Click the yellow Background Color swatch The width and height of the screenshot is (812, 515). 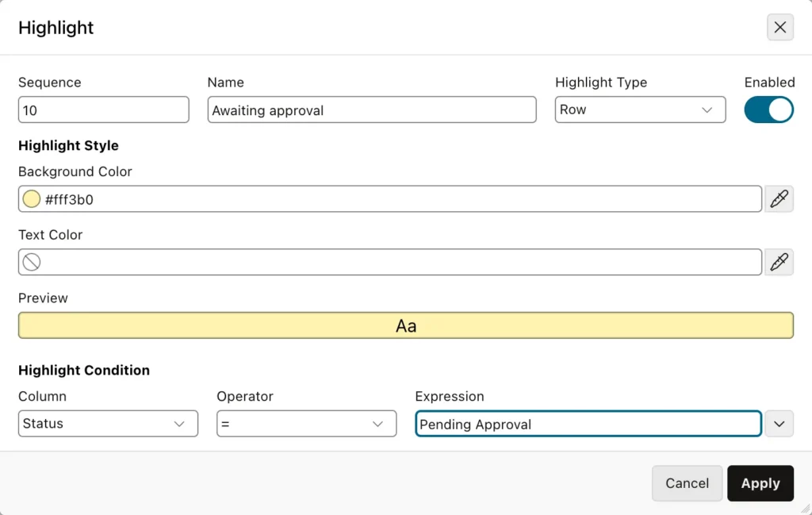[32, 199]
